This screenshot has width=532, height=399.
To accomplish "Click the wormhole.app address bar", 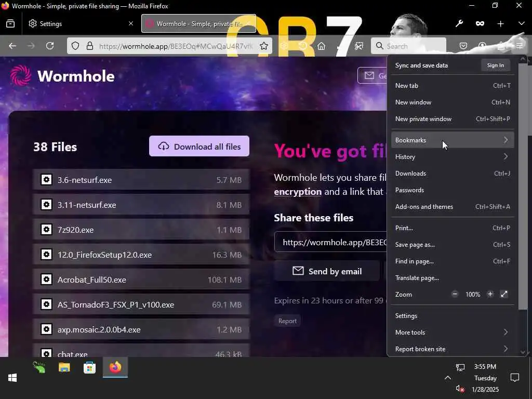I will [176, 46].
